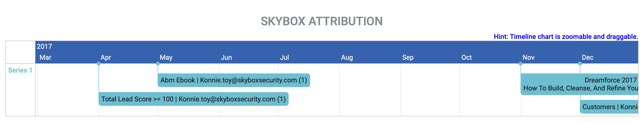This screenshot has height=122, width=644.
Task: Click the zoomable and draggable hint text
Action: click(566, 37)
